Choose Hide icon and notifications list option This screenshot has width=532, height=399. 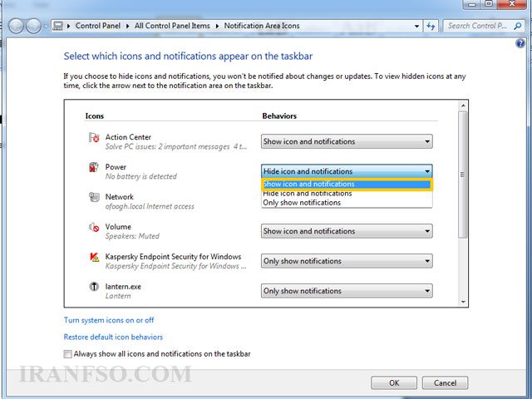tap(347, 194)
